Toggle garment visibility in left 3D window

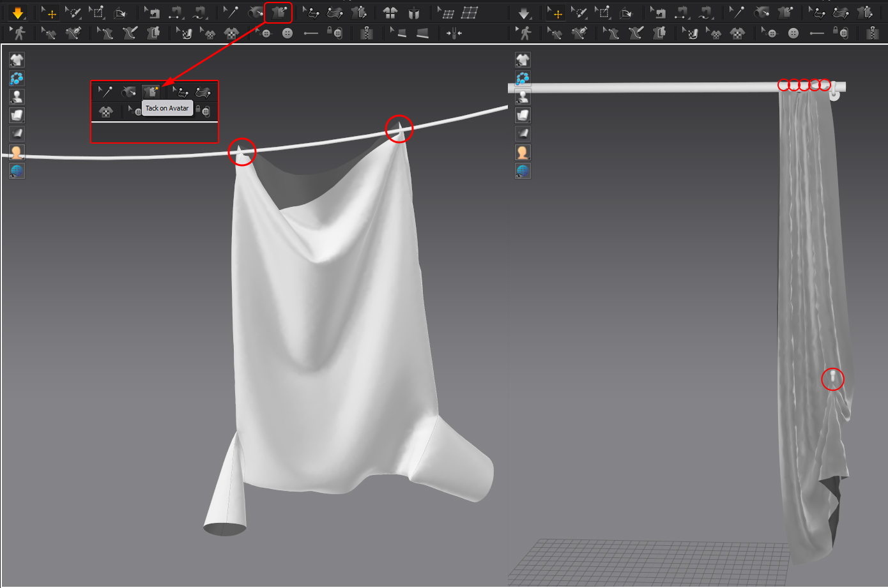pyautogui.click(x=17, y=60)
